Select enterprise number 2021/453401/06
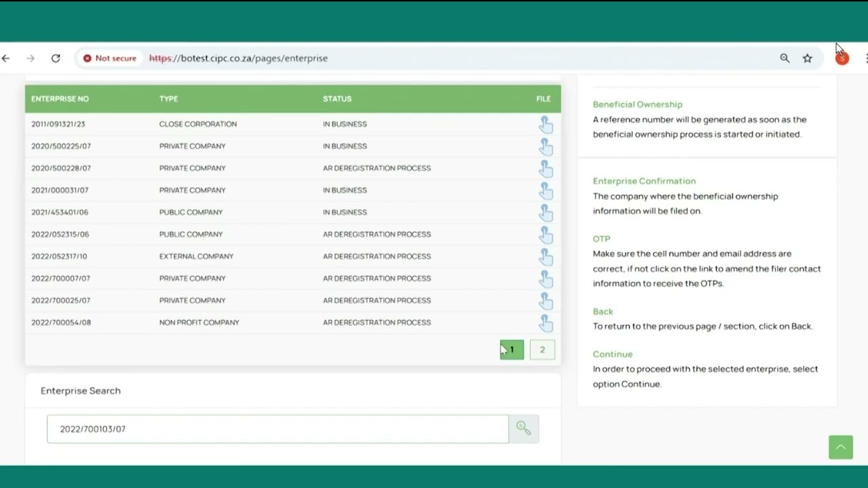Viewport: 868px width, 488px height. [60, 212]
